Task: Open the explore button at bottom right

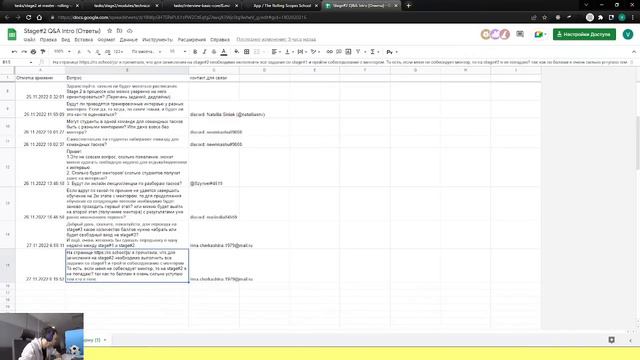Action: (611, 340)
